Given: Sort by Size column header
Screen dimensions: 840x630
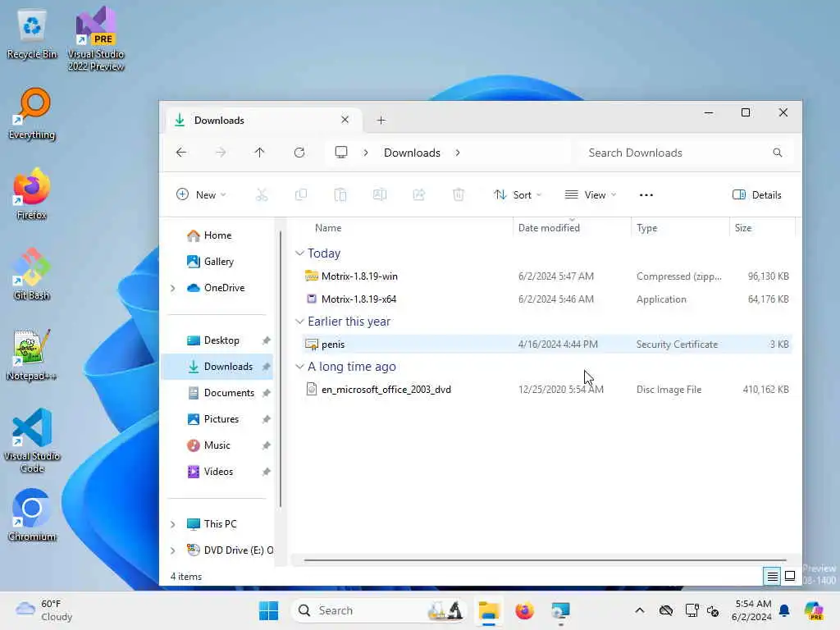Looking at the screenshot, I should [x=762, y=228].
